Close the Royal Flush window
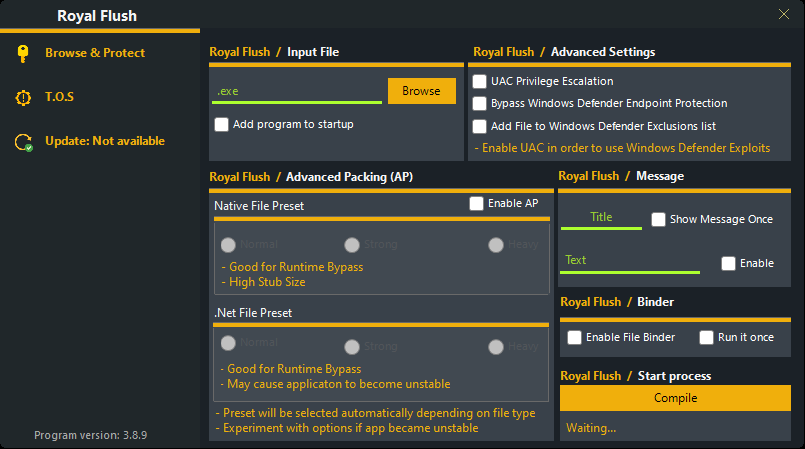The height and width of the screenshot is (449, 805). click(x=783, y=14)
